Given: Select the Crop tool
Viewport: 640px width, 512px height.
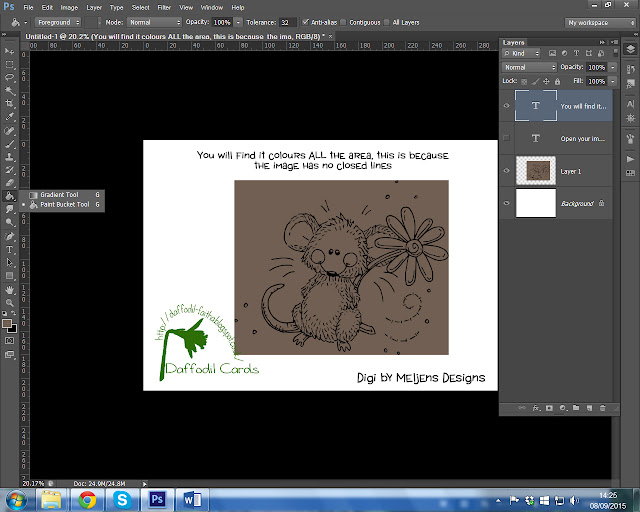Looking at the screenshot, I should (x=9, y=104).
